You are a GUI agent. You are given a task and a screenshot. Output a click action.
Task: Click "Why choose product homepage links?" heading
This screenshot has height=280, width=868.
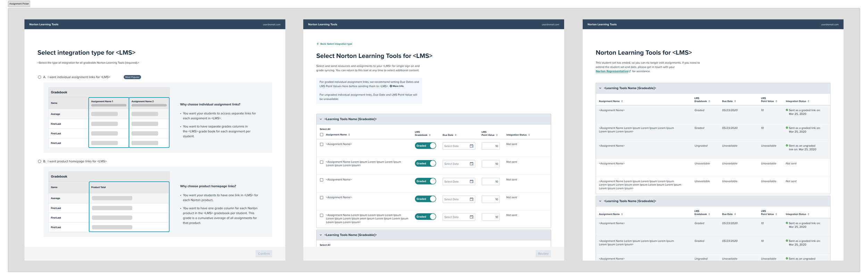[208, 187]
